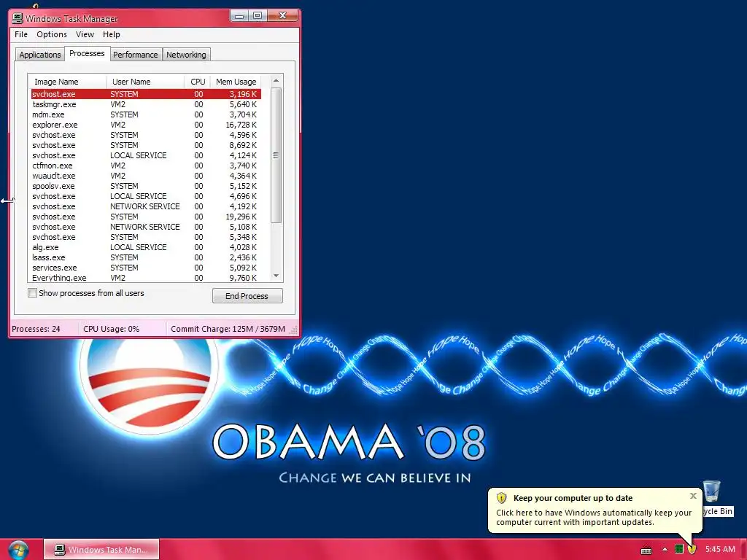Click the shield icon in the update balloon
Image resolution: width=747 pixels, height=560 pixels.
(501, 498)
